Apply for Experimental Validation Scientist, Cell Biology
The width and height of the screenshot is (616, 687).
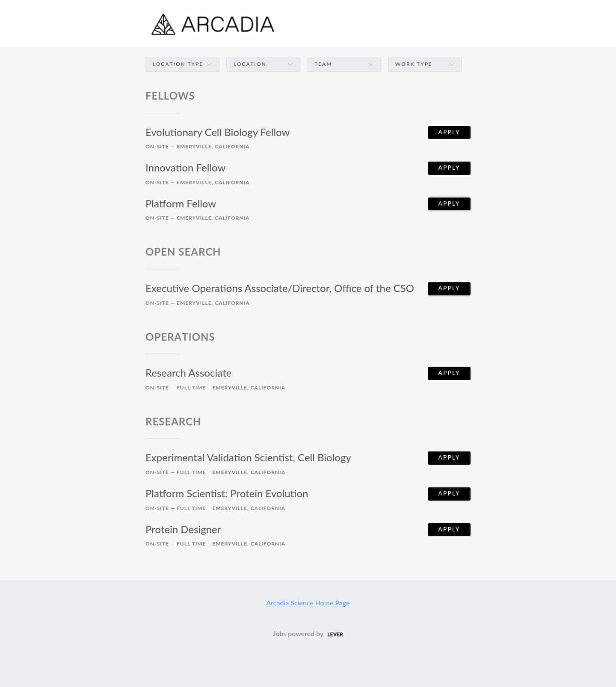(449, 458)
